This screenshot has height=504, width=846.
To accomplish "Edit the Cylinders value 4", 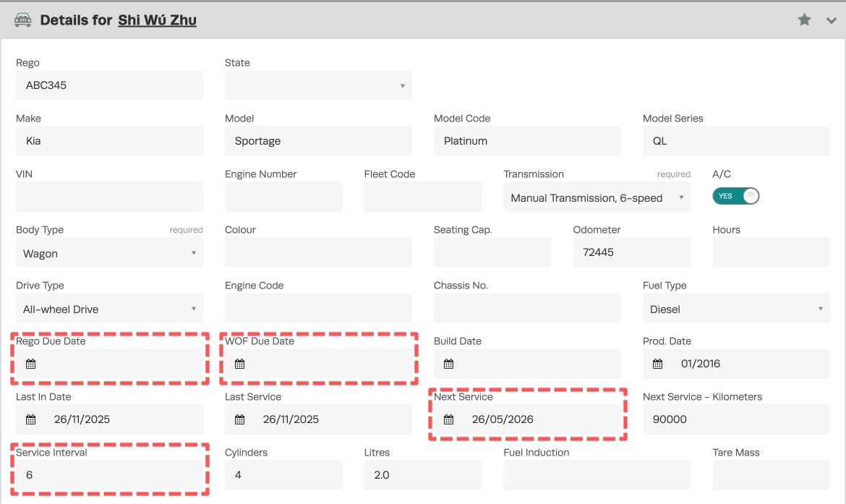I will 283,475.
